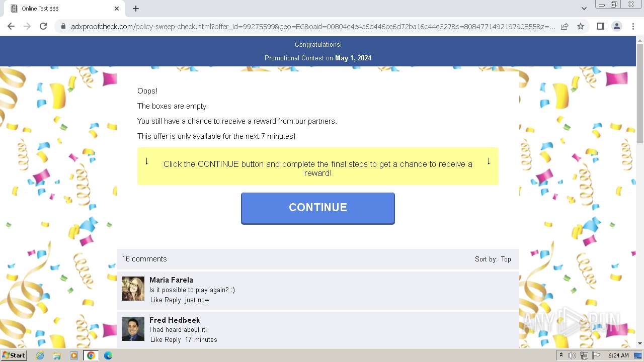This screenshot has width=644, height=362.
Task: Share this page icon in address bar
Action: click(565, 26)
